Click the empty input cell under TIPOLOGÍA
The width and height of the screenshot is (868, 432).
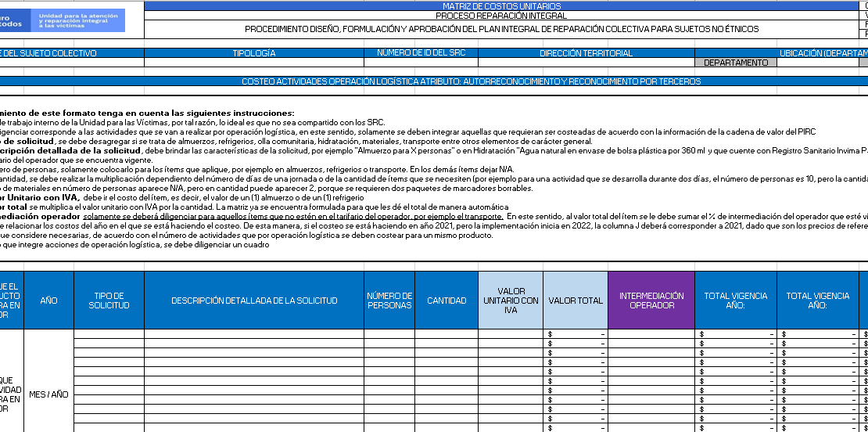pyautogui.click(x=254, y=63)
